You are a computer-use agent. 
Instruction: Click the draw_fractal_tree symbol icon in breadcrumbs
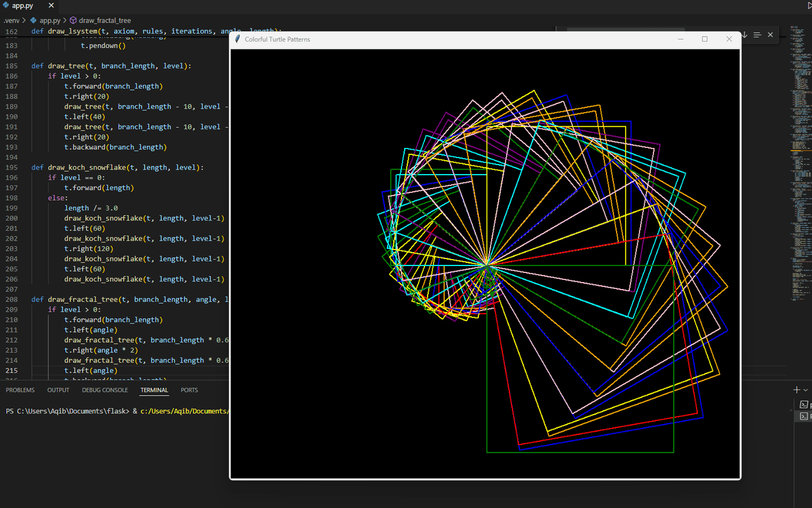[x=73, y=20]
